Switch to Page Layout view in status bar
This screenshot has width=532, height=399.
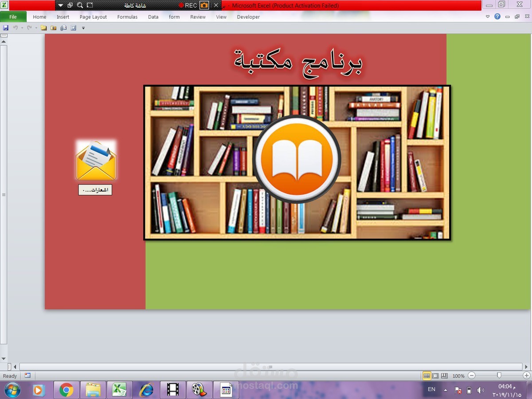coord(435,376)
